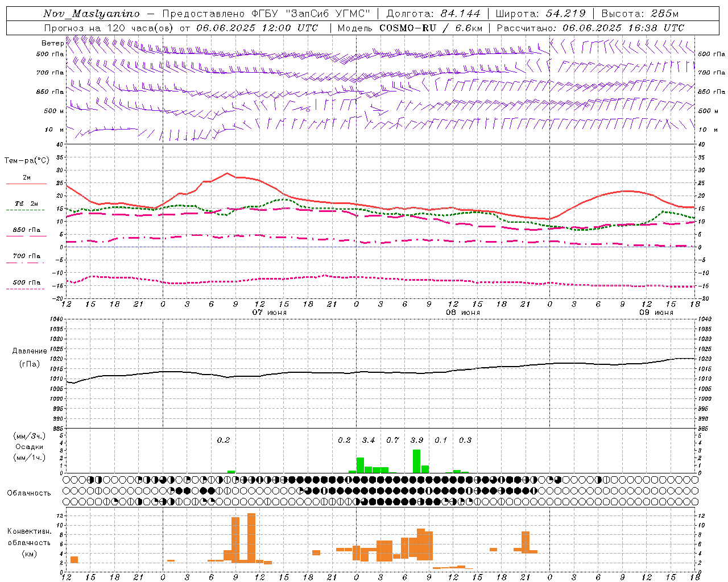This screenshot has width=728, height=582.
Task: Click the 07 июня date label
Action: click(x=270, y=313)
